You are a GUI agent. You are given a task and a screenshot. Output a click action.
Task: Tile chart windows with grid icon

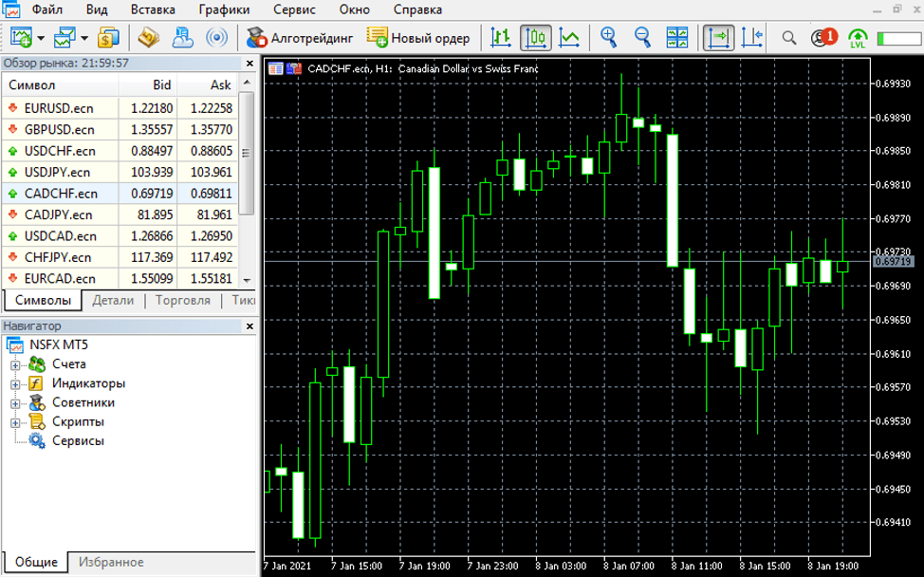pyautogui.click(x=677, y=38)
